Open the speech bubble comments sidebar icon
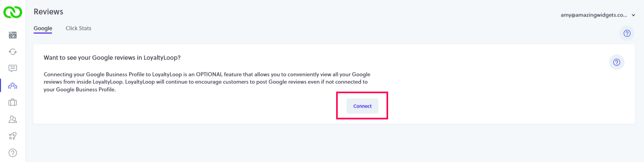The image size is (644, 162). (x=13, y=69)
